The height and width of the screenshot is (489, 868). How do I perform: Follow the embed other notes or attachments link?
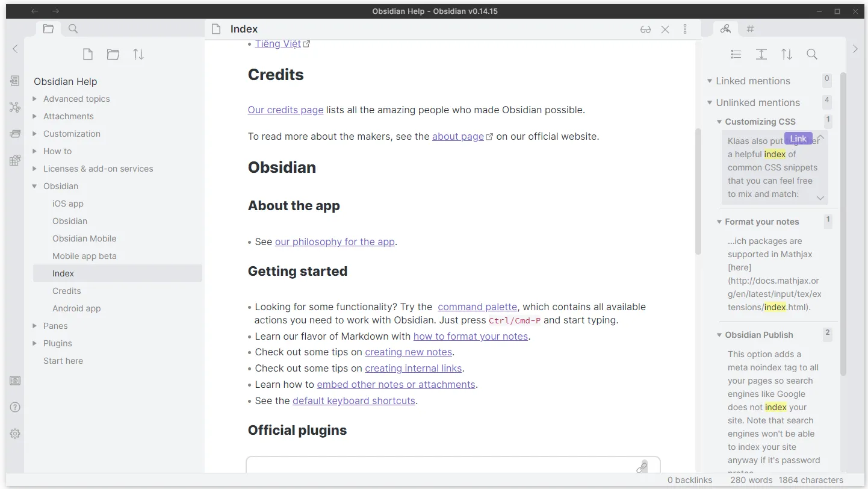(396, 384)
